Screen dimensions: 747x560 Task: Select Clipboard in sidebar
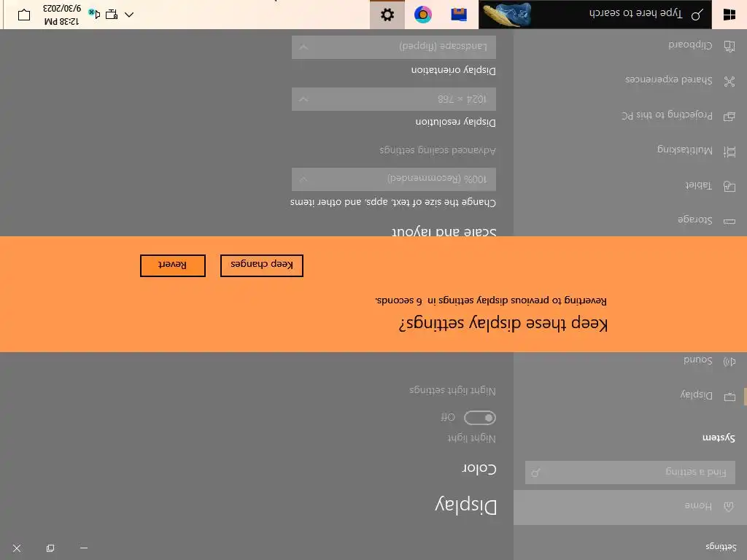point(630,46)
